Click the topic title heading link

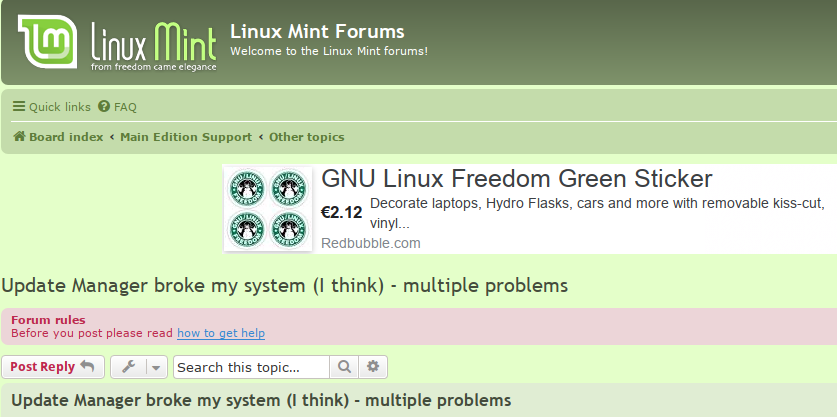pos(285,286)
